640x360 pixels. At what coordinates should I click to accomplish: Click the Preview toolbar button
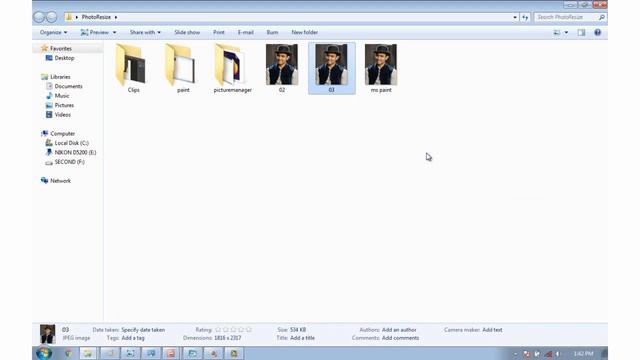95,32
